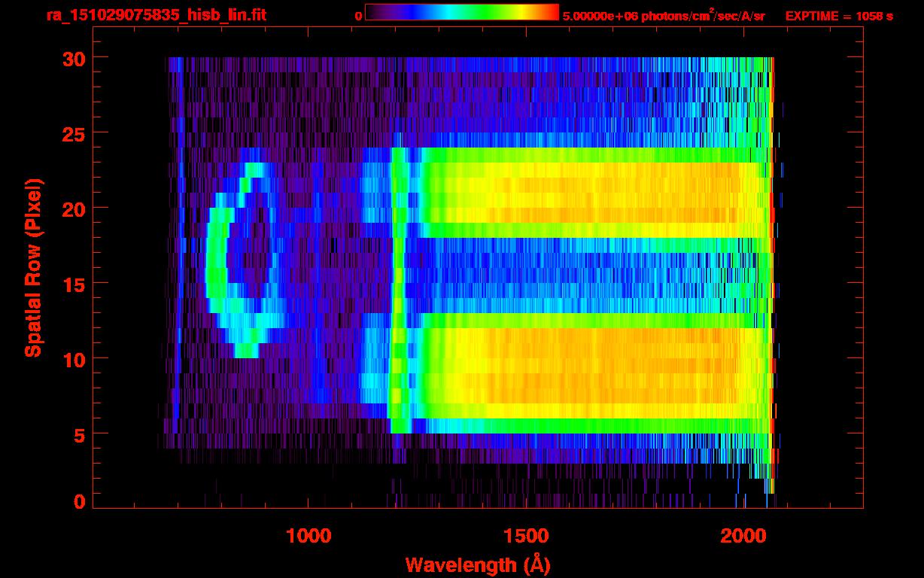Click the x-axis tick label 1000
Screen dimensions: 924x578
309,536
